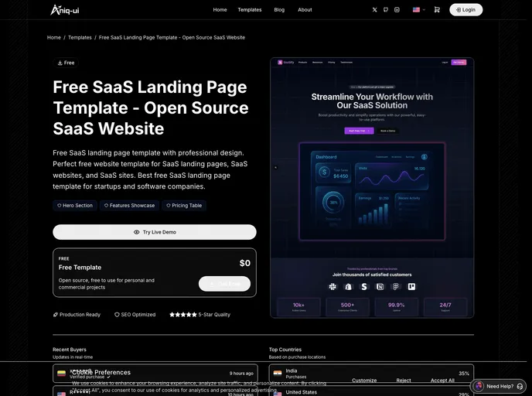Open About in top navigation

coord(305,10)
